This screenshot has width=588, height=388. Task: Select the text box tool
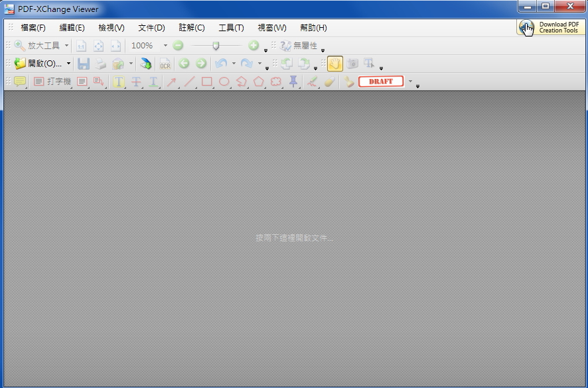click(x=82, y=82)
